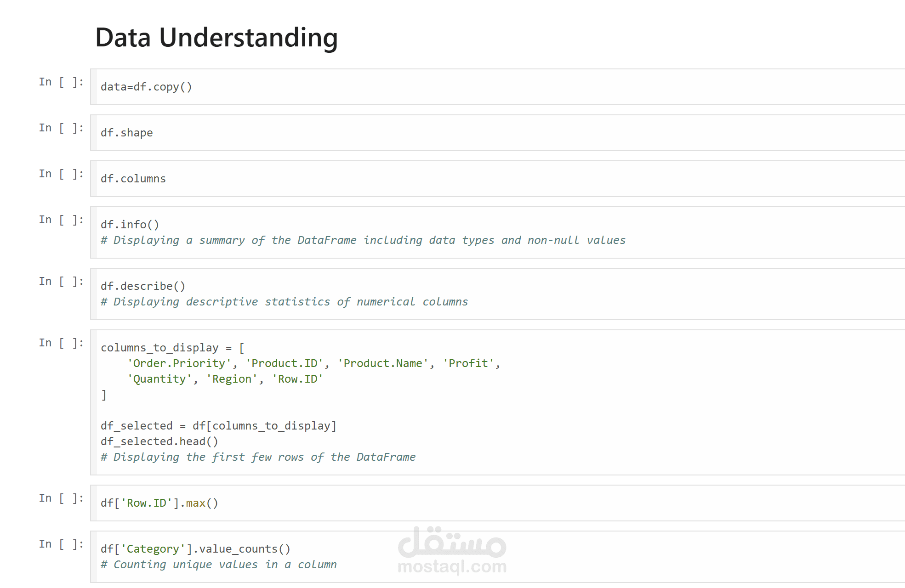
Task: Click the columns_to_display list cell
Action: point(498,402)
